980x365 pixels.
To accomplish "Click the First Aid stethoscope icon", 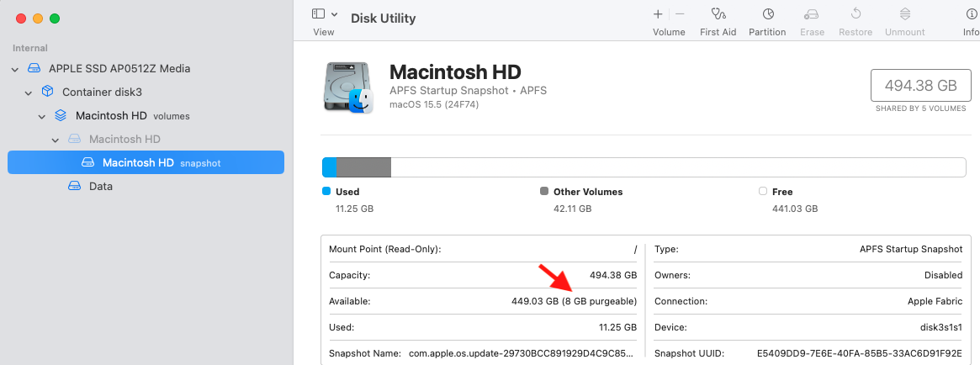I will pos(718,13).
